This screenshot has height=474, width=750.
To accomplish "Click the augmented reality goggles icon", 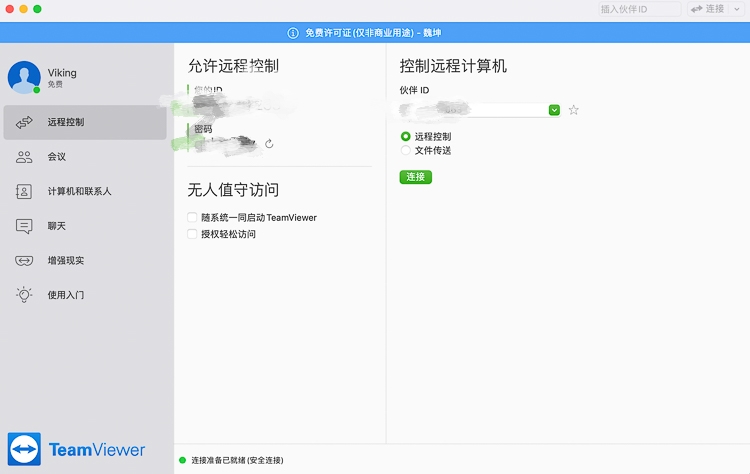I will [24, 261].
